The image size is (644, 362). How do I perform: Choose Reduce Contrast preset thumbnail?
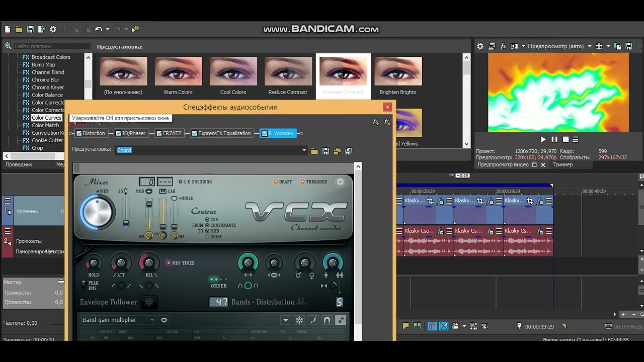pos(288,71)
